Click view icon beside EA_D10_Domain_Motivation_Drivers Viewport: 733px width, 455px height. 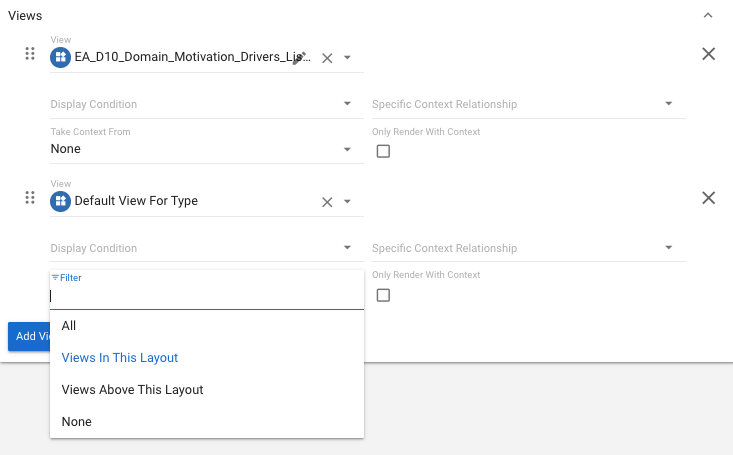point(61,57)
